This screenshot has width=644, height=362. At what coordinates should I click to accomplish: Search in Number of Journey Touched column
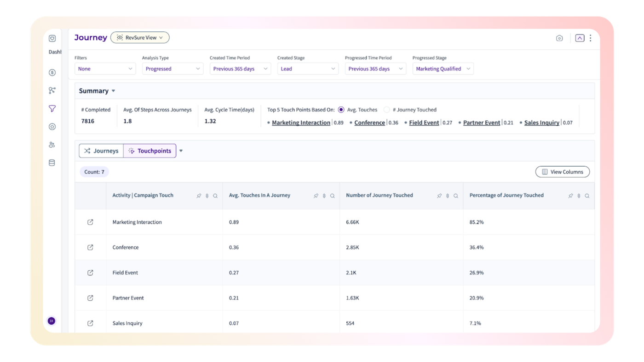point(456,196)
